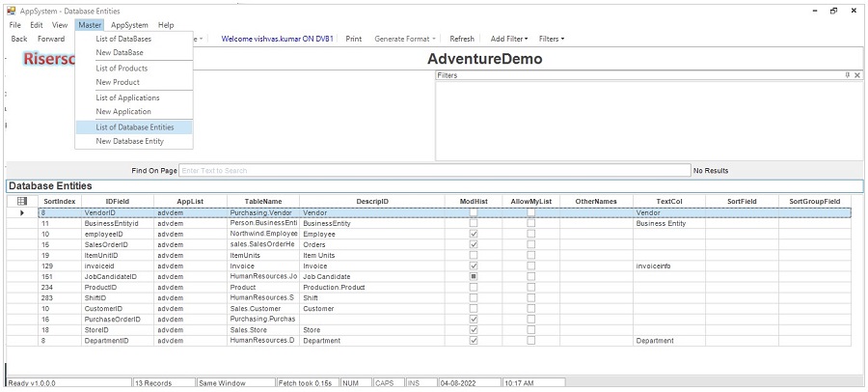Screen dimensions: 868x392
Task: Enable AllowMyList for BusinessEntityid row
Action: pyautogui.click(x=530, y=223)
